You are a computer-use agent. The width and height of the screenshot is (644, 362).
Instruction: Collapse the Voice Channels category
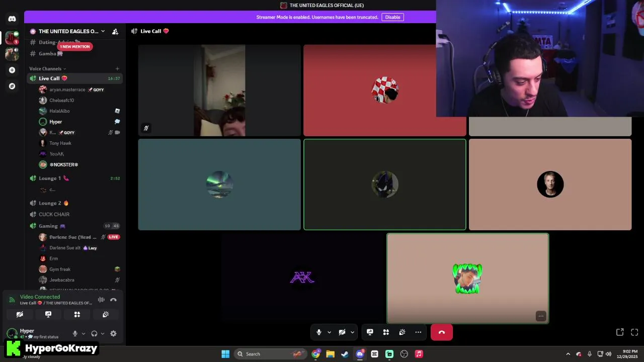coord(48,69)
